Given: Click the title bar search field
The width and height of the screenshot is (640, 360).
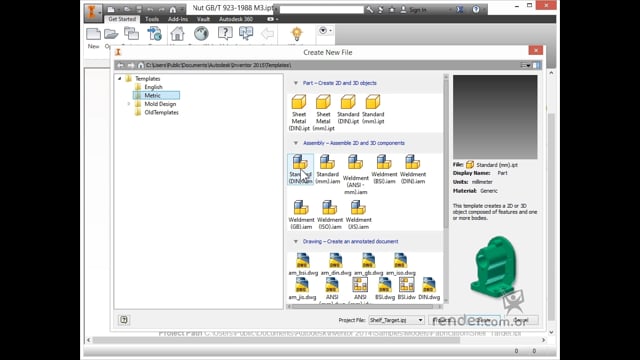Looking at the screenshot, I should coord(322,9).
